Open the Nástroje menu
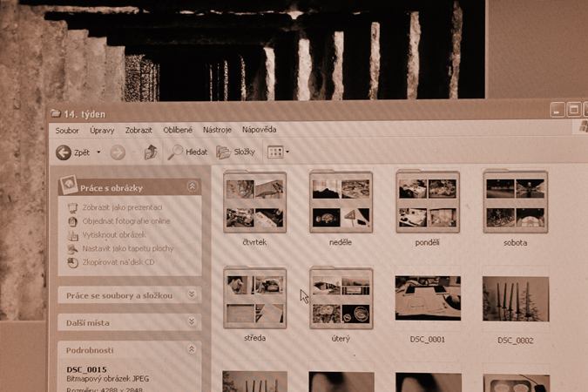The height and width of the screenshot is (392, 588). point(217,130)
